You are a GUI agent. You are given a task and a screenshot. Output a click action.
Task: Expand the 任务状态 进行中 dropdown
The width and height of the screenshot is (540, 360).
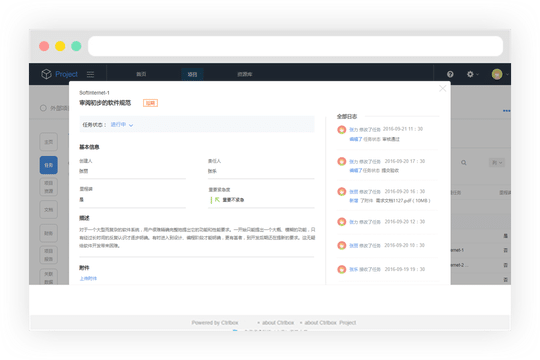pos(122,125)
